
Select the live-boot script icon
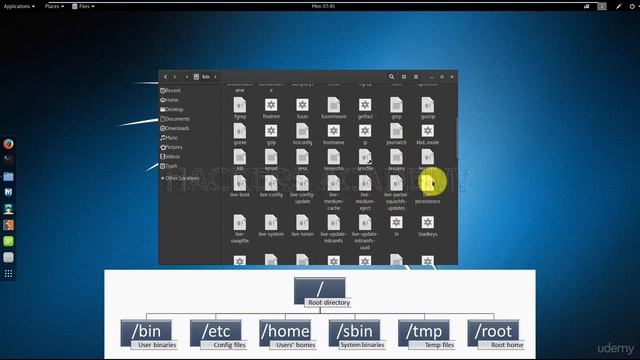coord(240,183)
